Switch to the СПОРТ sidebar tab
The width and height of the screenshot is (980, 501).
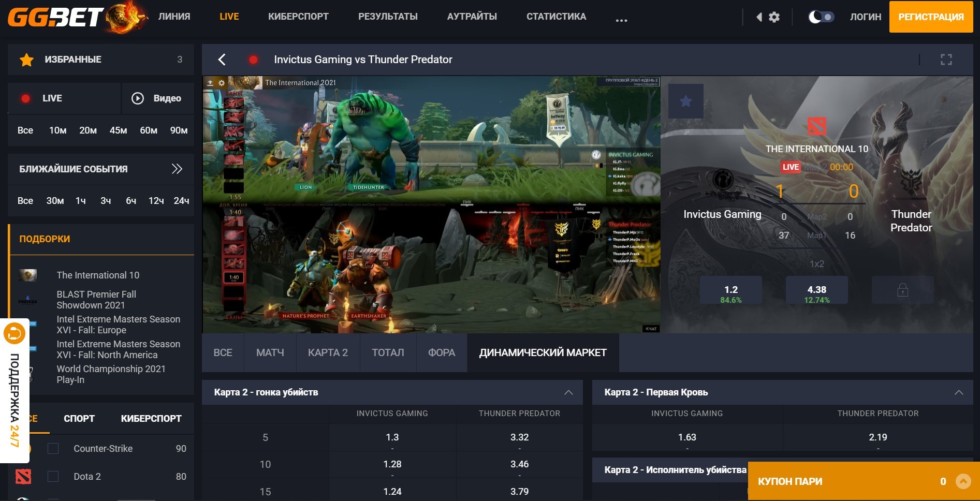coord(79,419)
